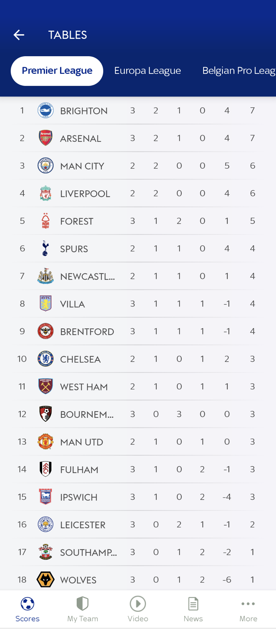Select the WEST HAM table entry
This screenshot has width=276, height=644.
pyautogui.click(x=138, y=387)
